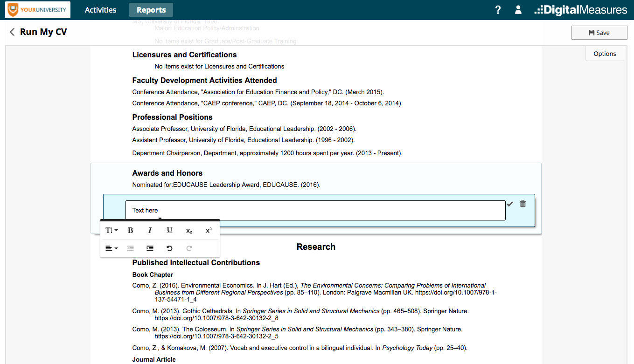Toggle underline formatting
The height and width of the screenshot is (364, 634).
169,230
